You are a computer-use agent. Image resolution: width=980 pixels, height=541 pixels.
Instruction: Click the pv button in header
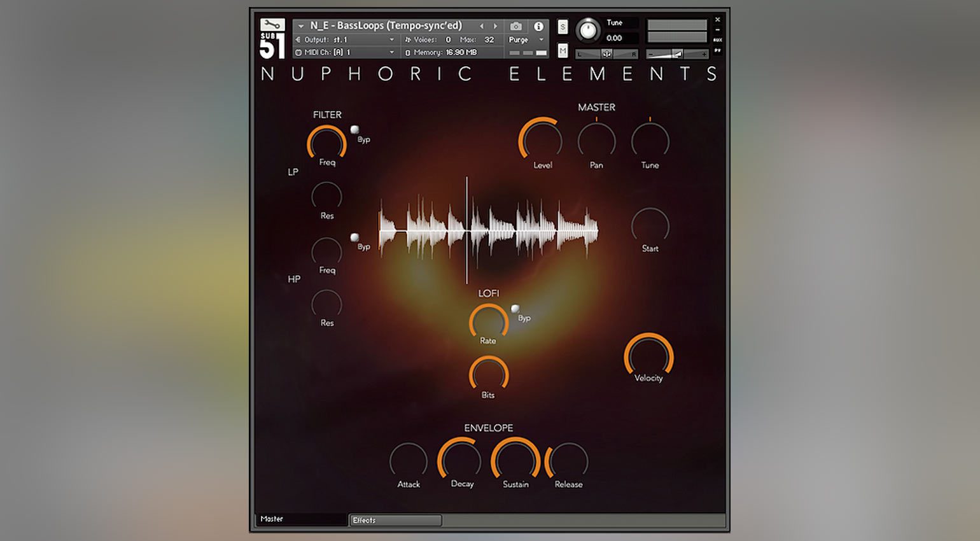(x=717, y=50)
